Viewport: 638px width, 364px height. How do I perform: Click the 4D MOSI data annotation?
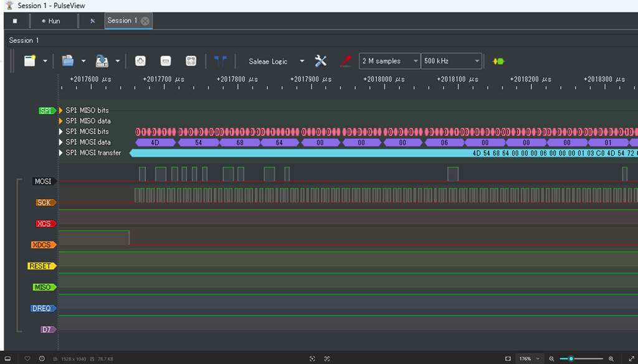[x=155, y=142]
